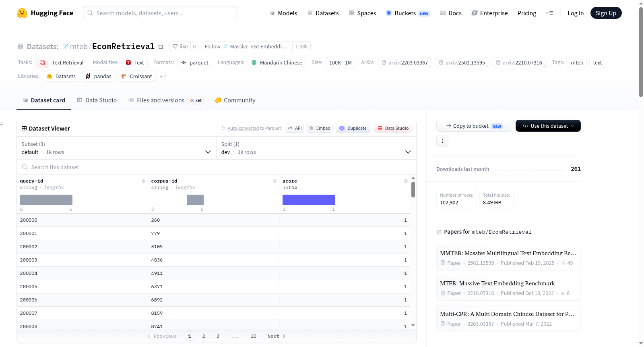Click the mteb organization link
Image resolution: width=644 pixels, height=347 pixels.
79,46
